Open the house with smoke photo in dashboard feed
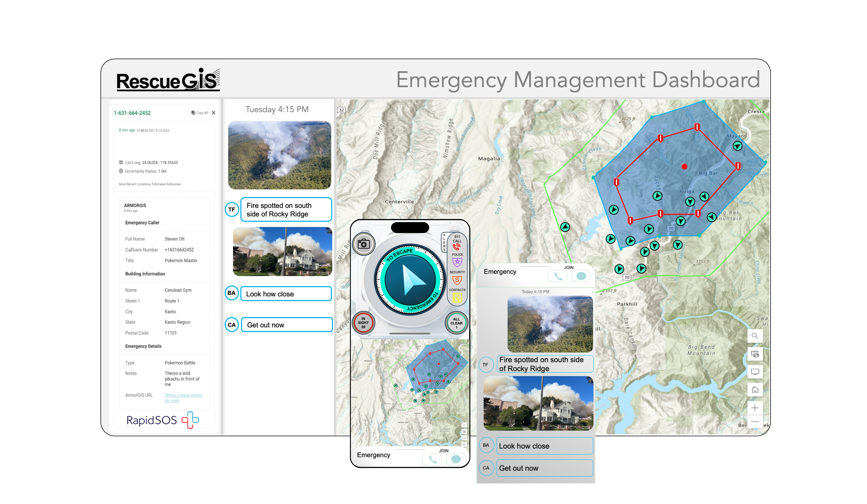 pos(282,251)
